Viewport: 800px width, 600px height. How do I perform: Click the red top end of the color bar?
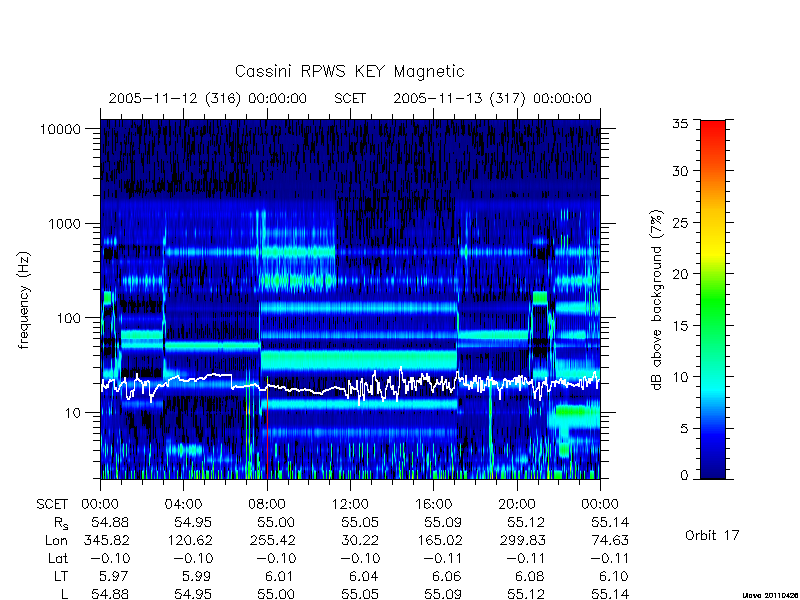coord(713,127)
